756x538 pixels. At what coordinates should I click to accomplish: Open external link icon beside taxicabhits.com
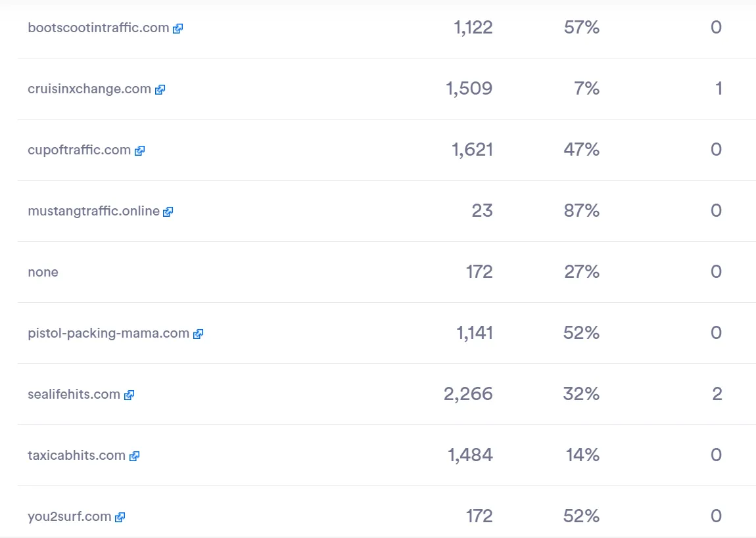pos(135,456)
